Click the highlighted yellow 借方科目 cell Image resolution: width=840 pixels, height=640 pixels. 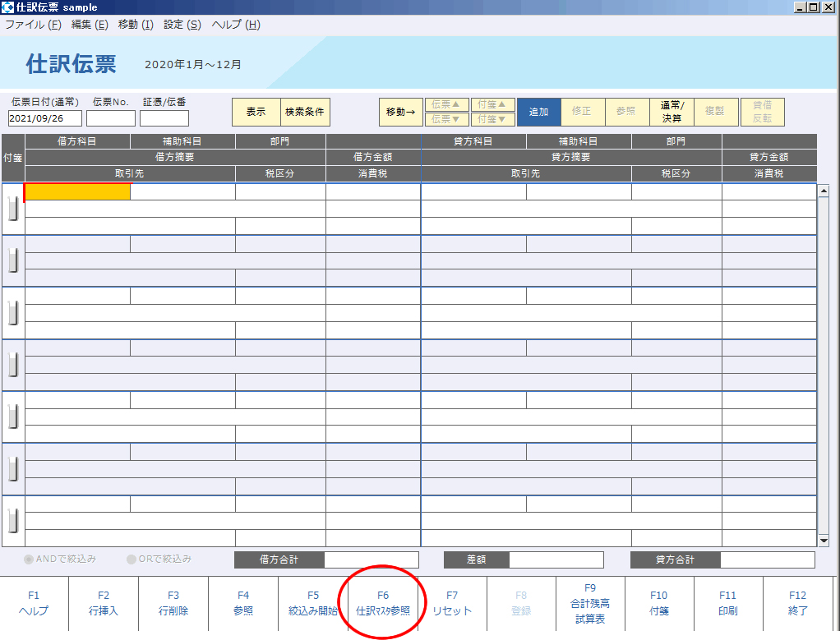point(77,191)
